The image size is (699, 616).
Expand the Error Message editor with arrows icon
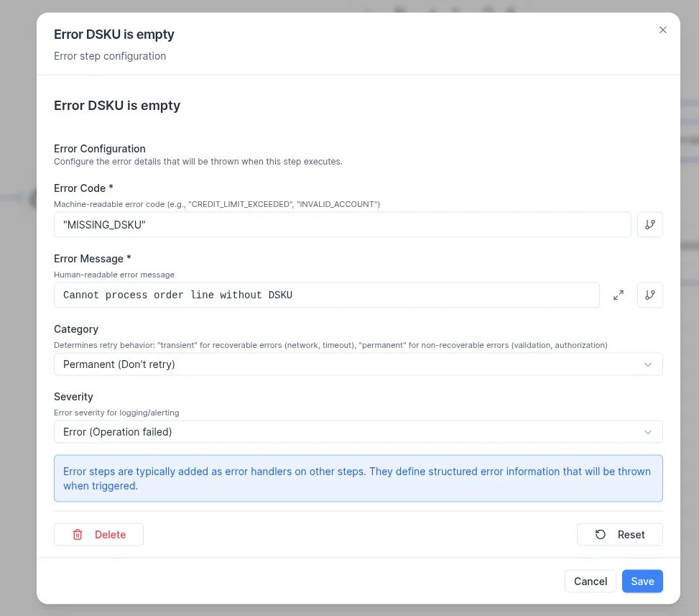tap(618, 295)
